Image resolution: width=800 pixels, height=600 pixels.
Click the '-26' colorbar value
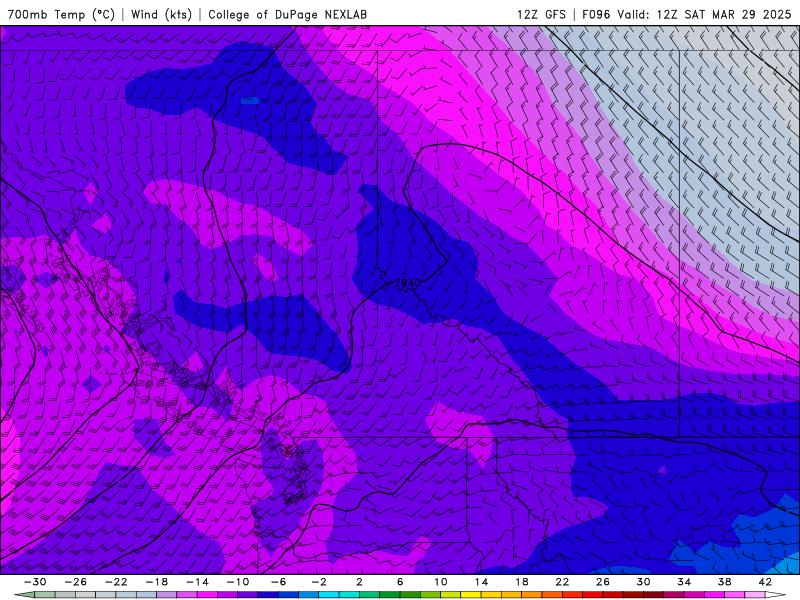[75, 582]
